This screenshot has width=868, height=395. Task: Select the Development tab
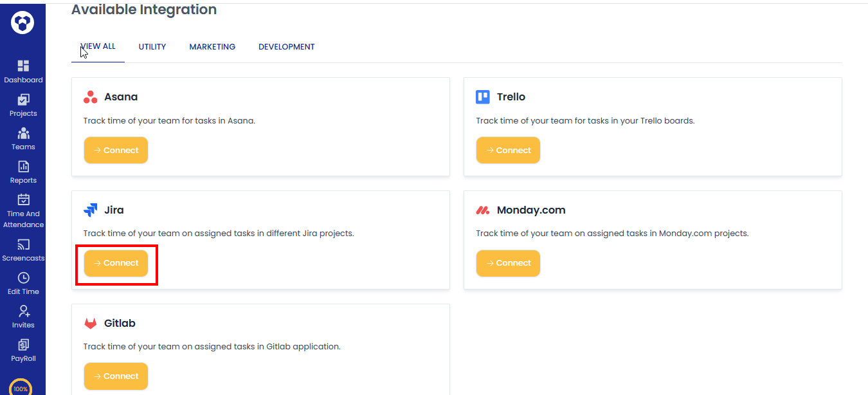(287, 47)
